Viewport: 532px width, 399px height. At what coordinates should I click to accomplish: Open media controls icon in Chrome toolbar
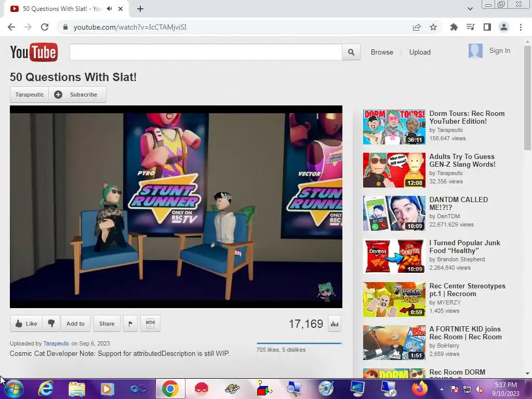(x=471, y=27)
